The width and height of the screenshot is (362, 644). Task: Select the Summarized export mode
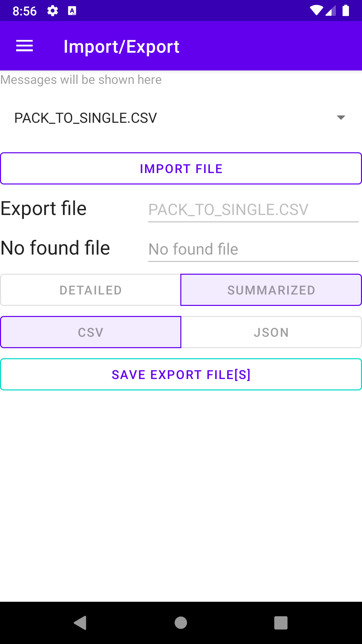271,290
